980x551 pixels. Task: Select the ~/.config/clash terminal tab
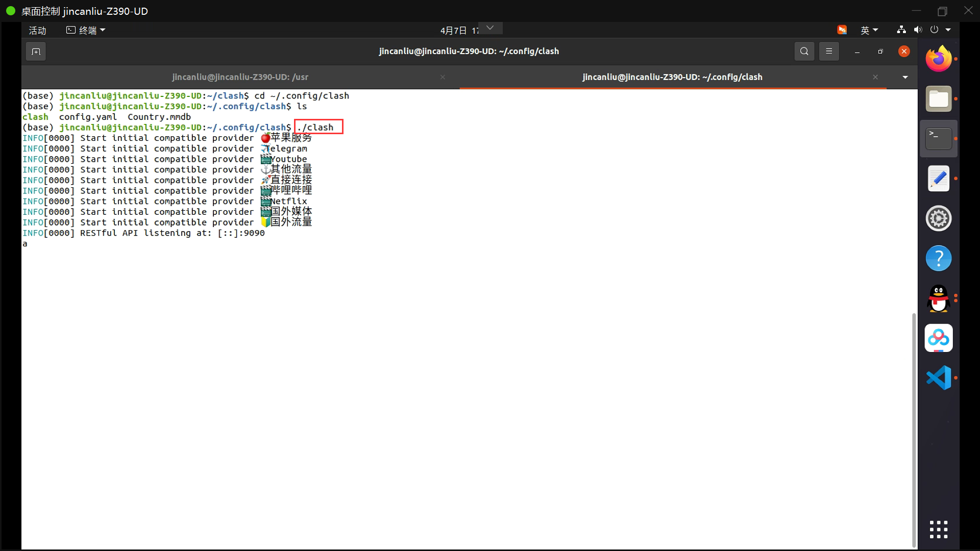coord(672,77)
